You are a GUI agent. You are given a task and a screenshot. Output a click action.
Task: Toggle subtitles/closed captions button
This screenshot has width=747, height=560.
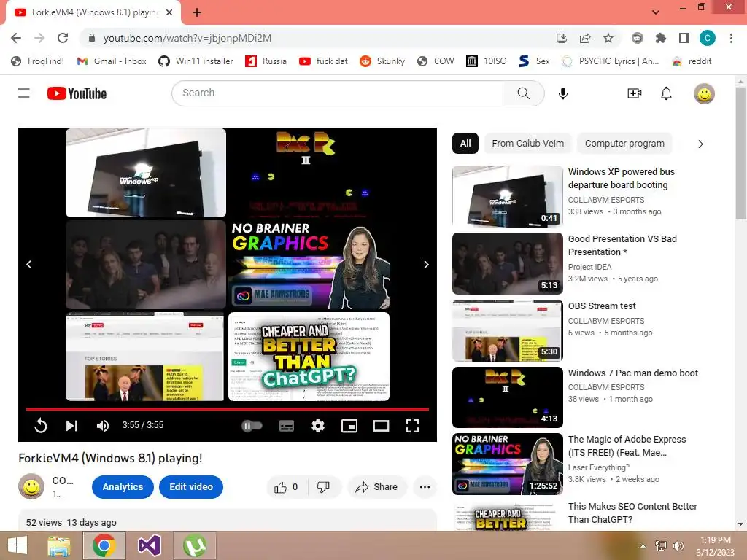coord(286,426)
